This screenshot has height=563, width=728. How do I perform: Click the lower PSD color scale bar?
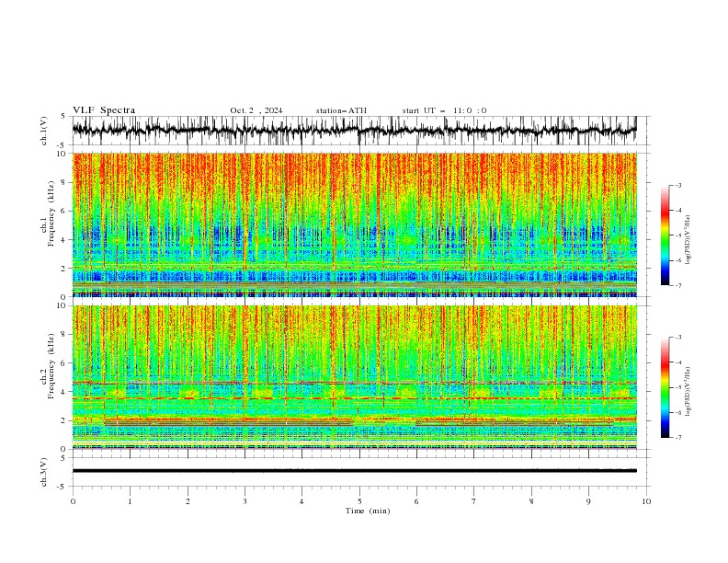coord(665,387)
